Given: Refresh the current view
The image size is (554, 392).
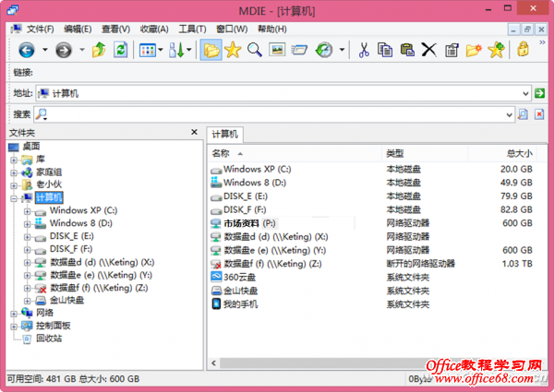Looking at the screenshot, I should point(120,50).
